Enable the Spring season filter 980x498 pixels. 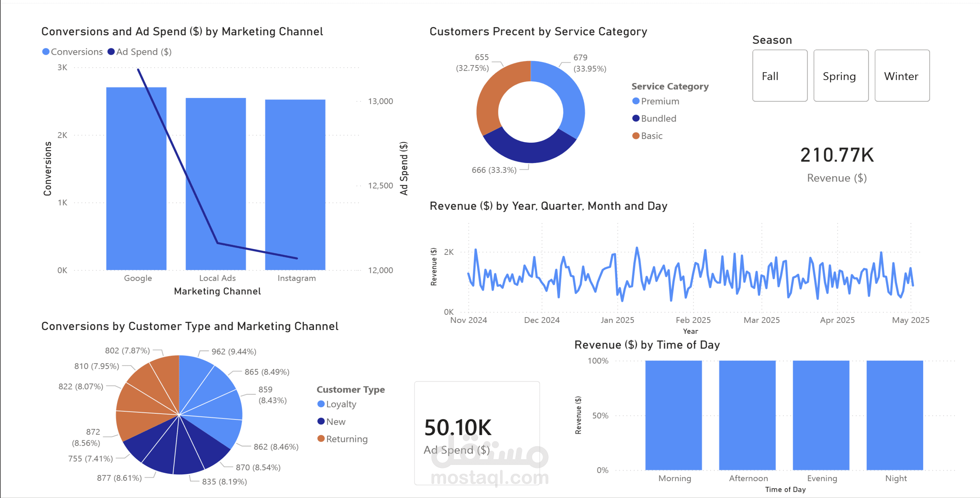(x=841, y=76)
